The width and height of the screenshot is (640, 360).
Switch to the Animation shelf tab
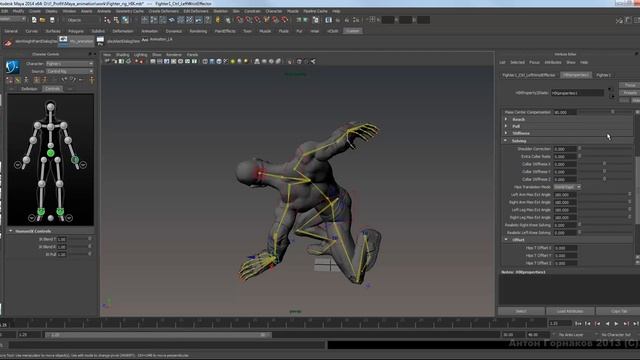149,31
